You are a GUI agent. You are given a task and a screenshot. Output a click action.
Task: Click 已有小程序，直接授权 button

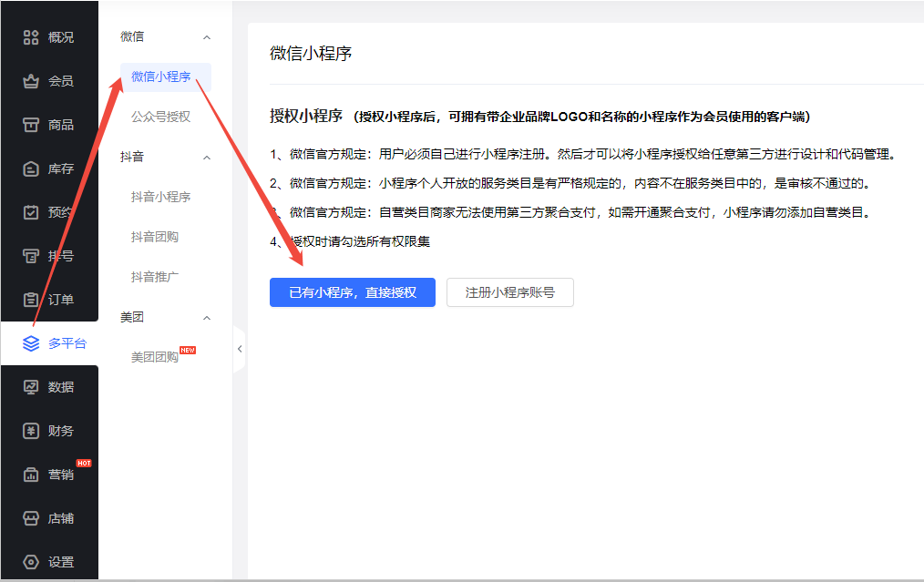pyautogui.click(x=353, y=292)
